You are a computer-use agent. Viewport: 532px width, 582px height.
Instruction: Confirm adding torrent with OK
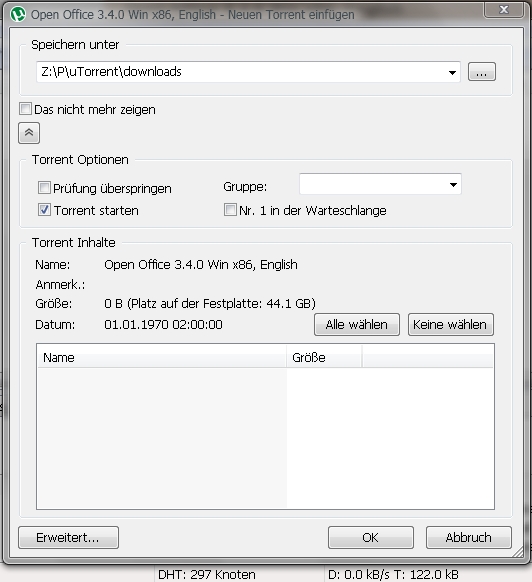(371, 537)
